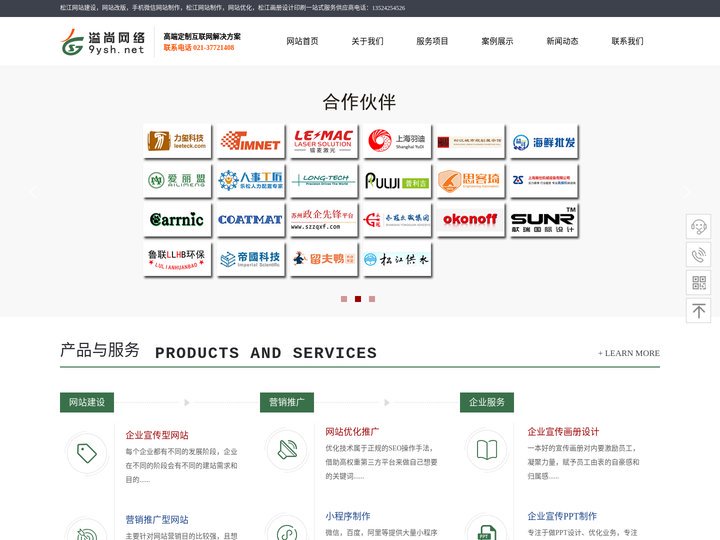720x540 pixels.
Task: Open the 小程序制作 link
Action: tap(348, 516)
